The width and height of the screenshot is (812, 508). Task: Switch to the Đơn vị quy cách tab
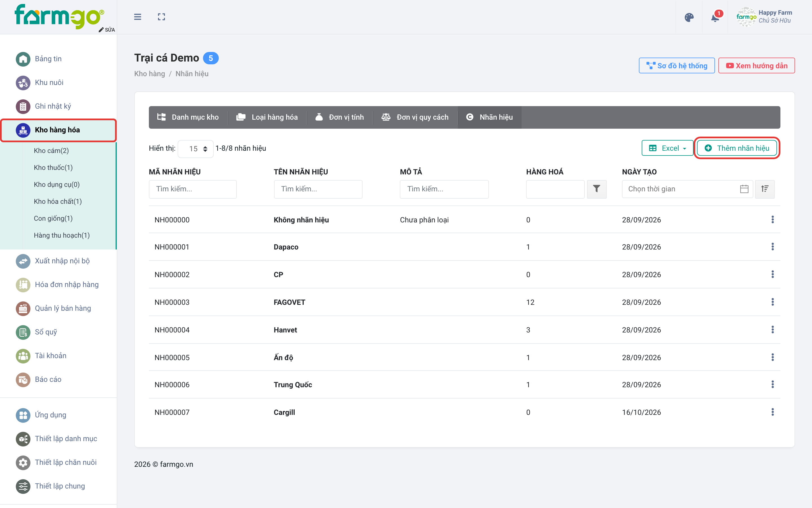pyautogui.click(x=415, y=117)
